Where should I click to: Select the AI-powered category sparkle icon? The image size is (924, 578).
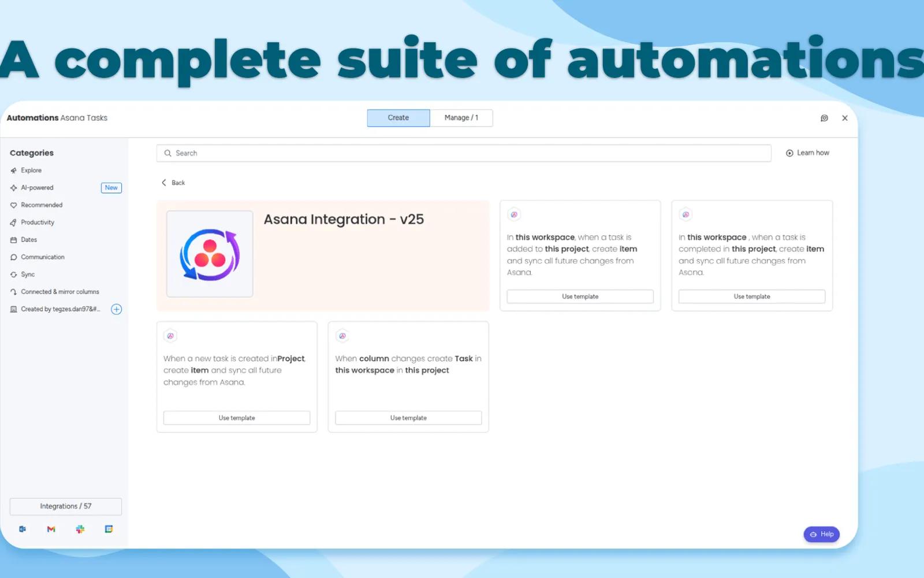[x=14, y=188]
